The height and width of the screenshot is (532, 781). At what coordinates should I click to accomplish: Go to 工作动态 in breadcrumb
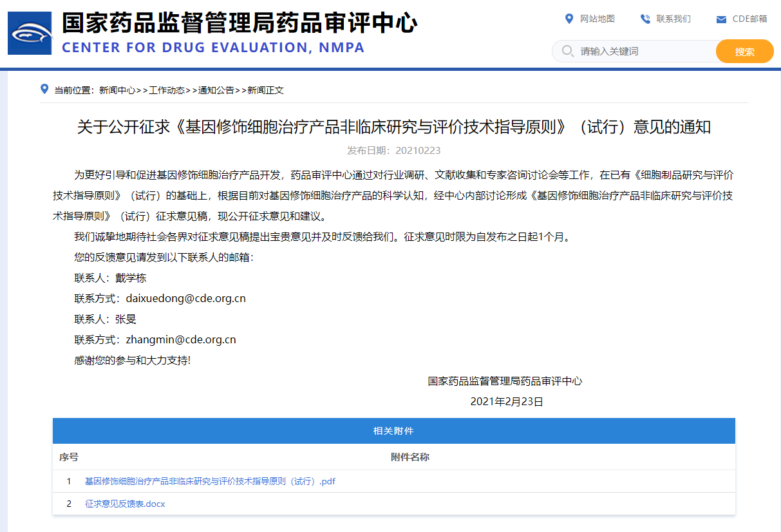(x=167, y=90)
